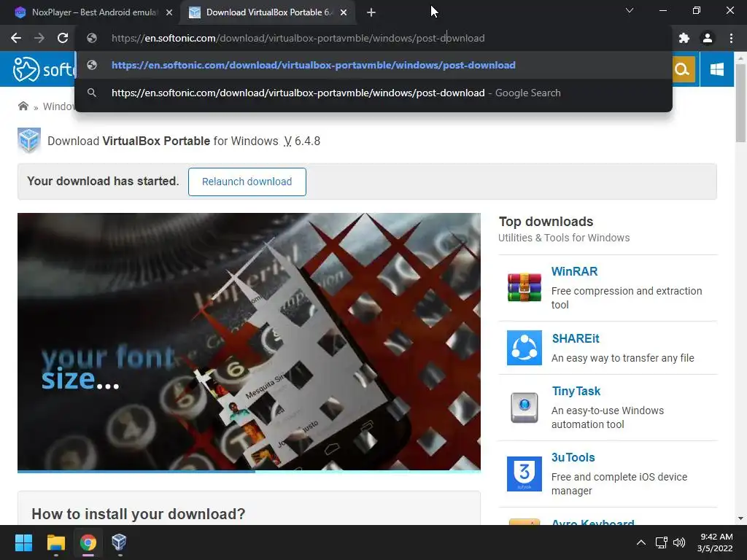Click the network tray icon
Screen dimensions: 747x560
coord(661,542)
